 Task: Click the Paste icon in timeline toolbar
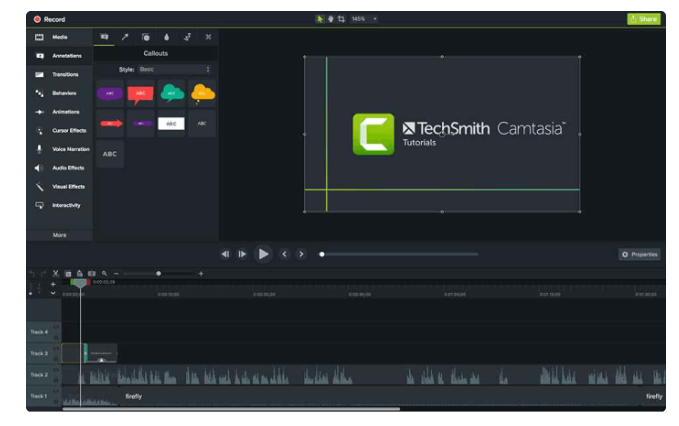click(80, 274)
